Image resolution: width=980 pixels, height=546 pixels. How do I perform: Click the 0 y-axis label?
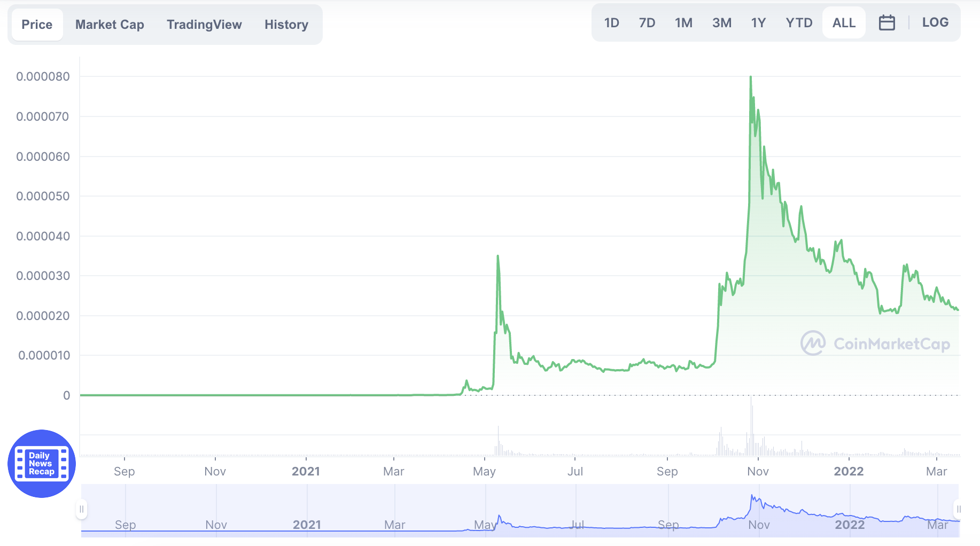pyautogui.click(x=66, y=395)
